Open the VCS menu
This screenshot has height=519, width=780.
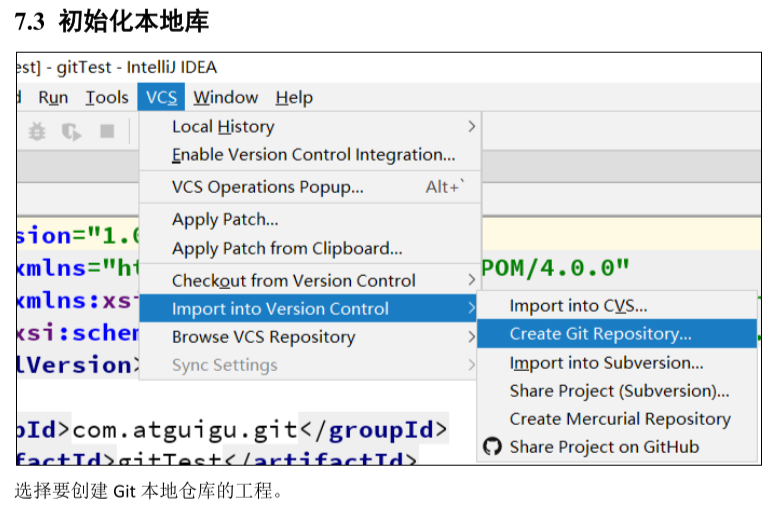(161, 97)
